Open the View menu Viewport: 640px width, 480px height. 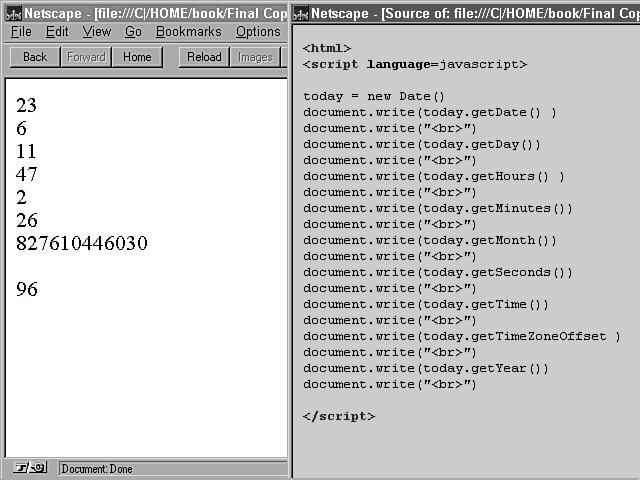[97, 32]
